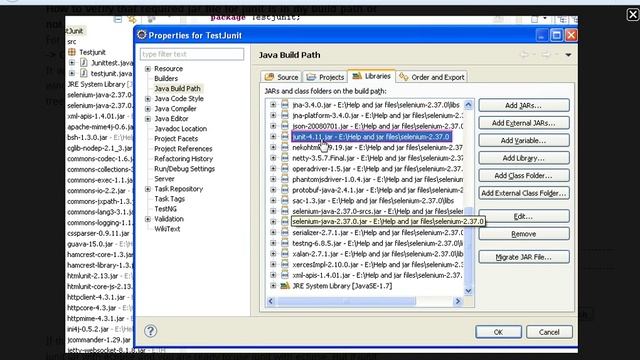Close the image overlay with X icon
The image size is (640, 360).
tap(633, 15)
